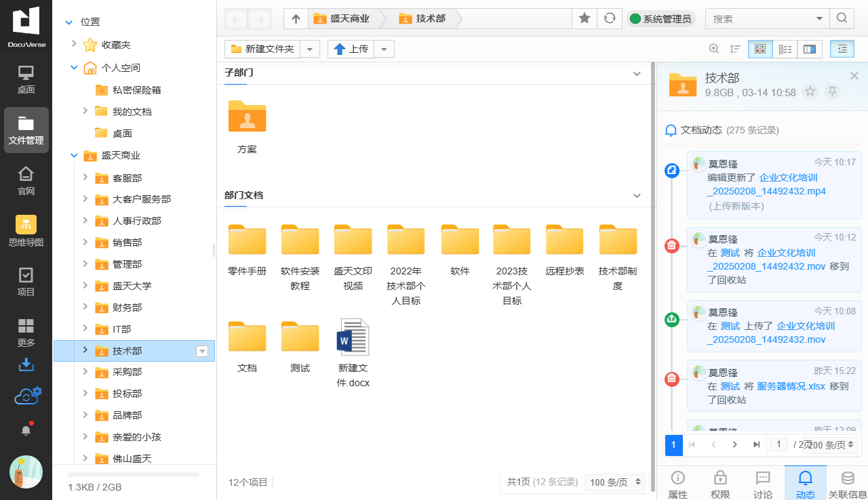Screen dimensions: 868x500
Task: Click the download arrow sidebar icon
Action: pyautogui.click(x=26, y=365)
